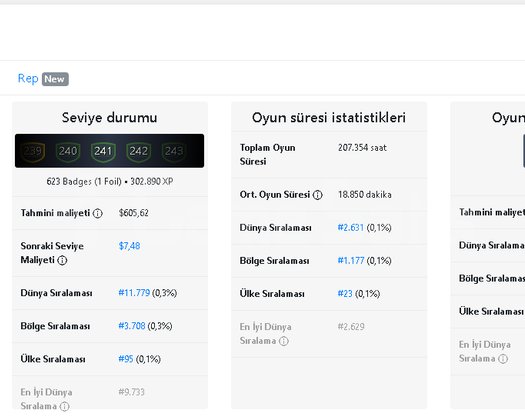Screen dimensions: 525x420
Task: Select the faded level 243 badge
Action: [174, 151]
